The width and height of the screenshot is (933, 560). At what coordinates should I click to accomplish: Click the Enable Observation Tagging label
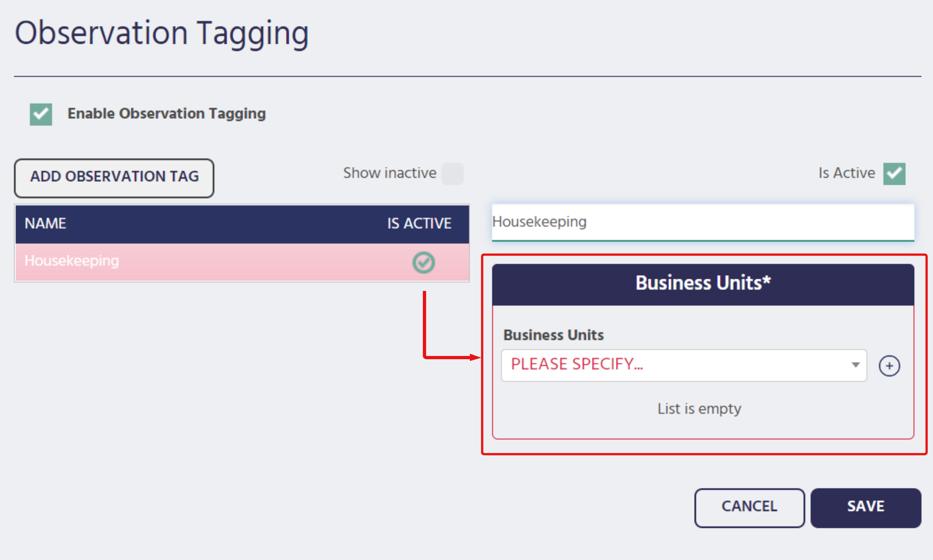(167, 113)
